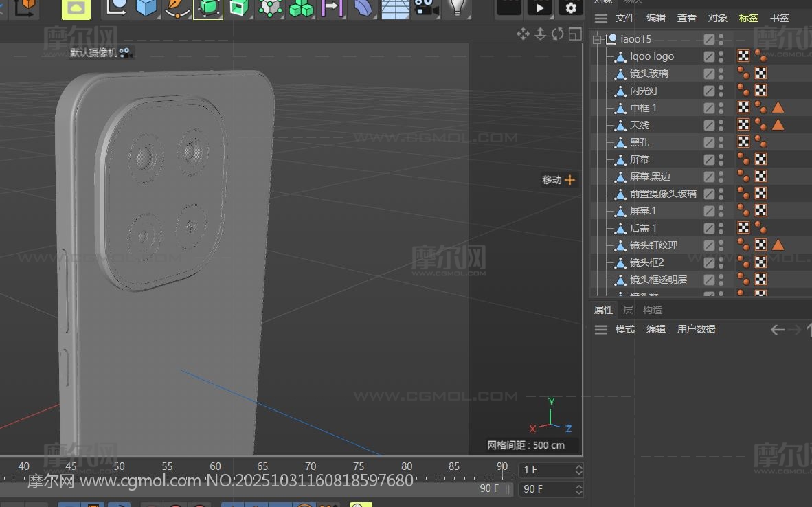Open attributes panel hamburger menu
The image size is (812, 507).
pyautogui.click(x=601, y=330)
